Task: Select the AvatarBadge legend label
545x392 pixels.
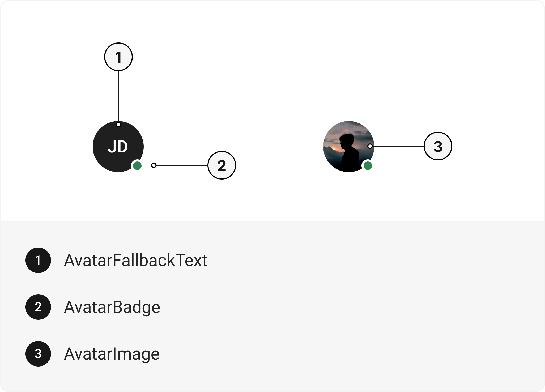Action: (112, 307)
